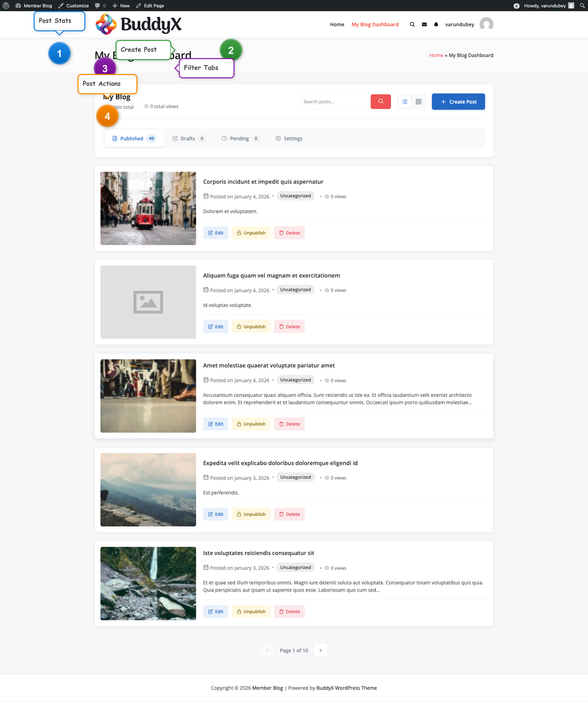Screen dimensions: 588x702
Task: Click the varundubey username link
Action: pos(460,24)
